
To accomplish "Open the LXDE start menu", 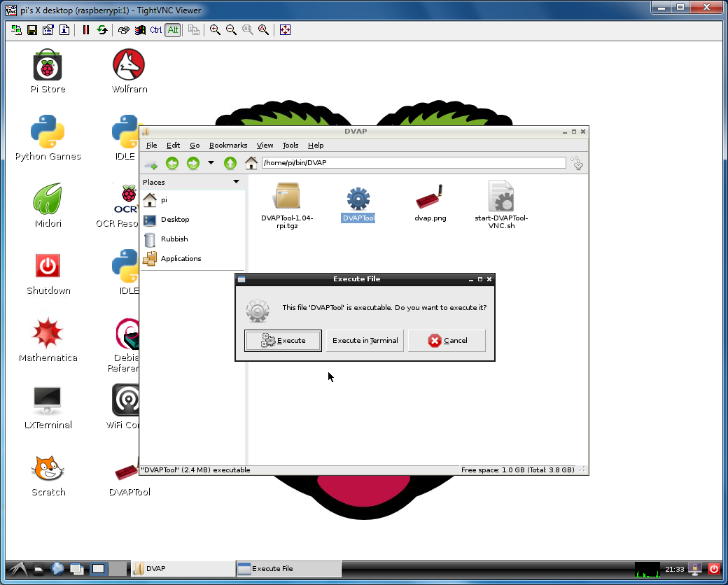I will click(18, 569).
